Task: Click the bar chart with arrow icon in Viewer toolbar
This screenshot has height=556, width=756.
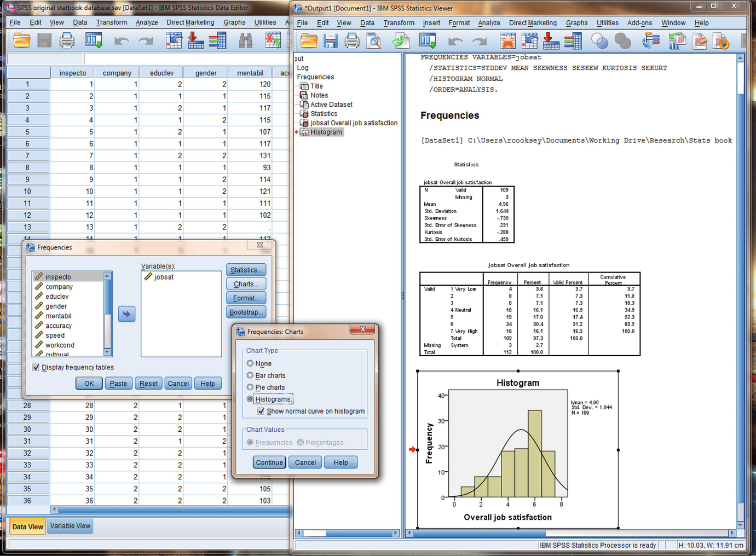Action: pos(677,41)
